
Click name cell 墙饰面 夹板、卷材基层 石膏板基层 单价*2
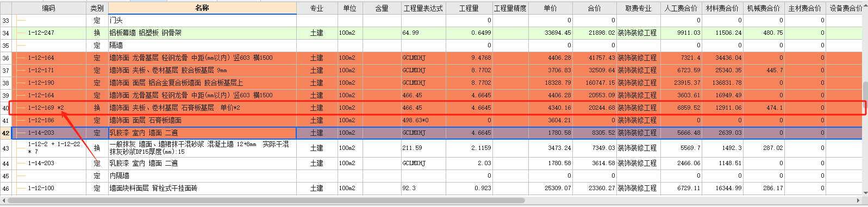click(x=202, y=108)
